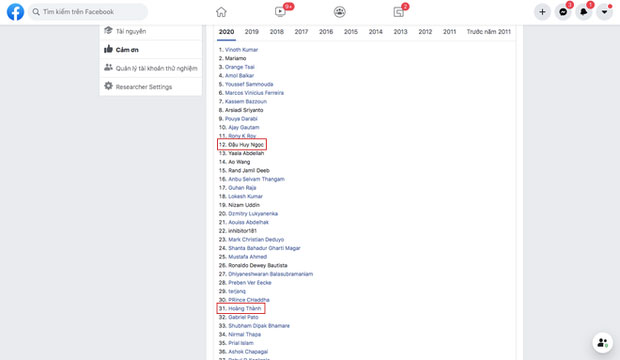The width and height of the screenshot is (620, 360).
Task: Open Ajay Gautam profile link
Action: pyautogui.click(x=244, y=127)
